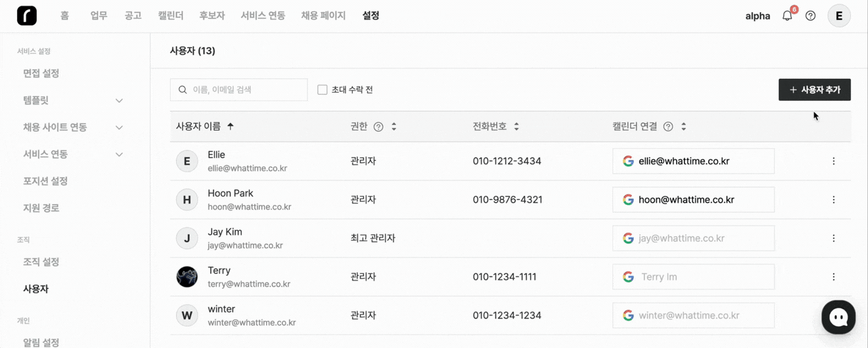Open the three-dot menu for Ellie
Image resolution: width=868 pixels, height=348 pixels.
(x=834, y=161)
